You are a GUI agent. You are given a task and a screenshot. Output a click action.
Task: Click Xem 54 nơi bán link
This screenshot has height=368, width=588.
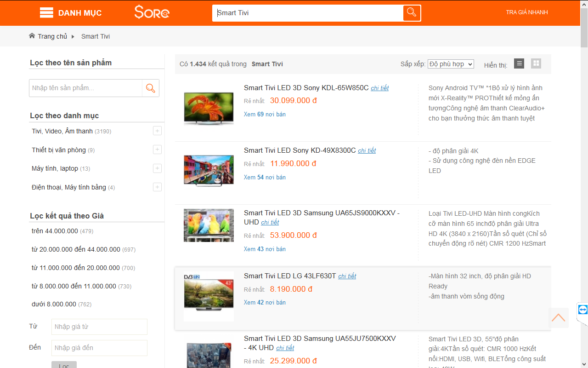point(265,177)
